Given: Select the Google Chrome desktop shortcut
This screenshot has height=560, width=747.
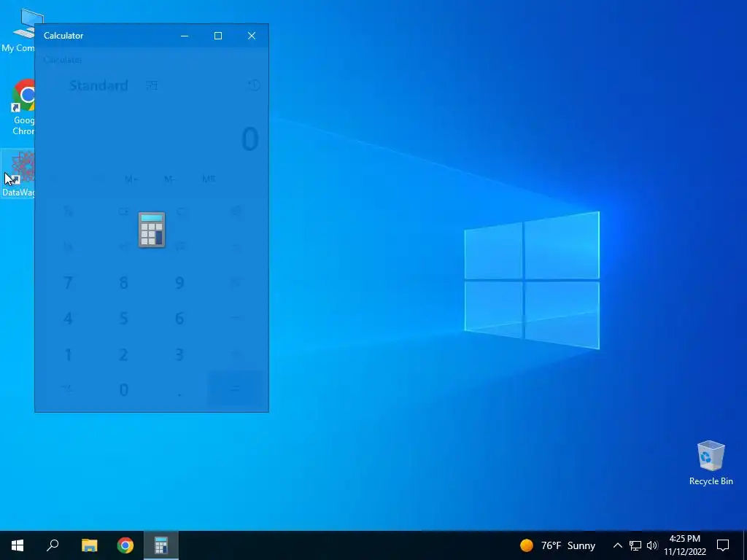Looking at the screenshot, I should point(23,107).
